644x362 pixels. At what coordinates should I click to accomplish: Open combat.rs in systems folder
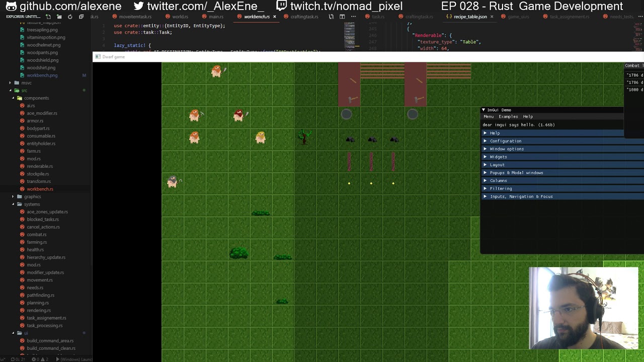point(36,234)
